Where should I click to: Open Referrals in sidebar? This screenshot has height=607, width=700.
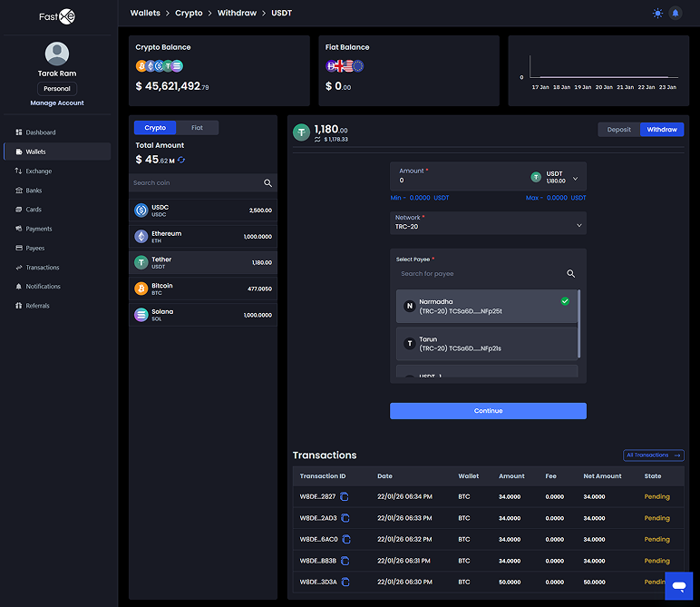click(57, 306)
